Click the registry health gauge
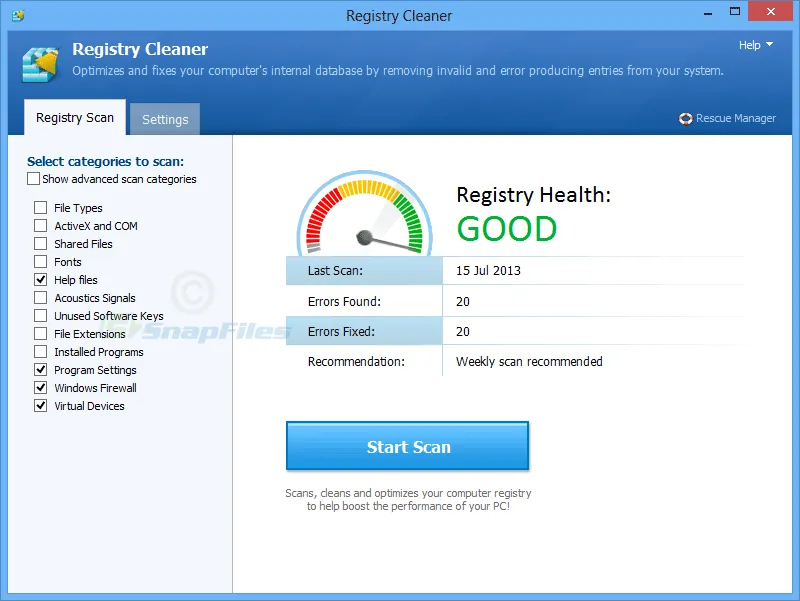Image resolution: width=800 pixels, height=601 pixels. pos(364,213)
